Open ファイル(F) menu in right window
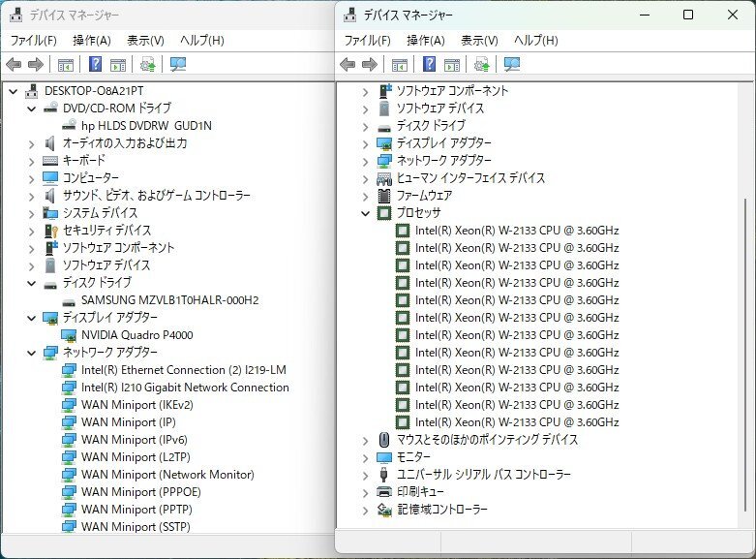756x559 pixels. tap(367, 41)
